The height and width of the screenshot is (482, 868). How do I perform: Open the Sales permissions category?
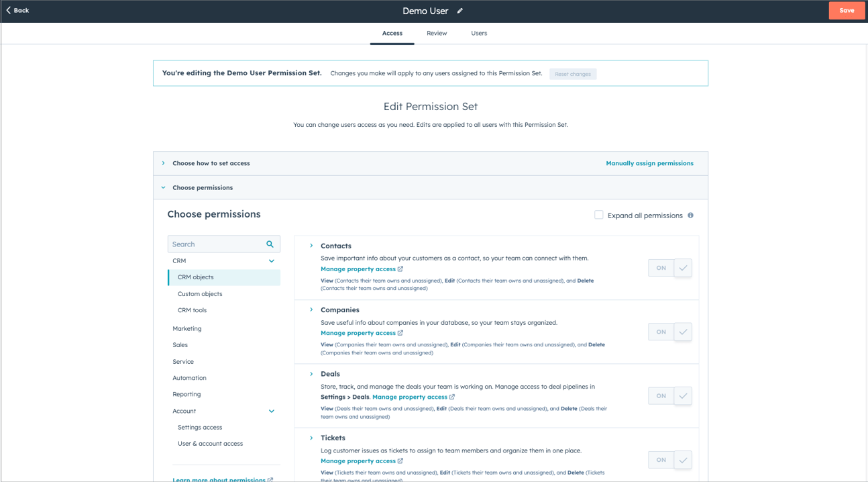(x=180, y=345)
